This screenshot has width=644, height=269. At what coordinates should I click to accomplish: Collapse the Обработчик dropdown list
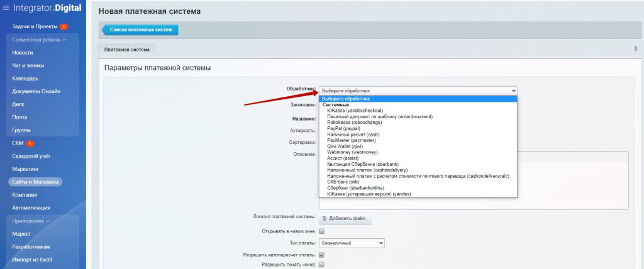[x=418, y=91]
